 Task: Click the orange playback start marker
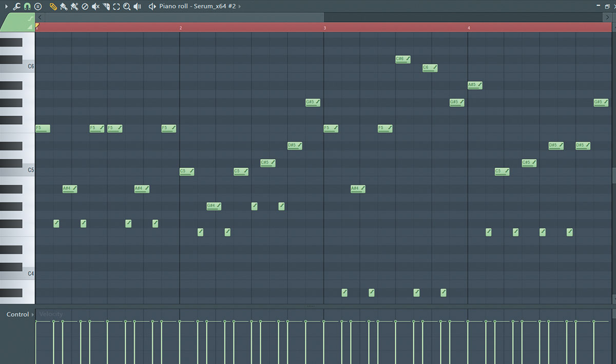click(x=37, y=25)
